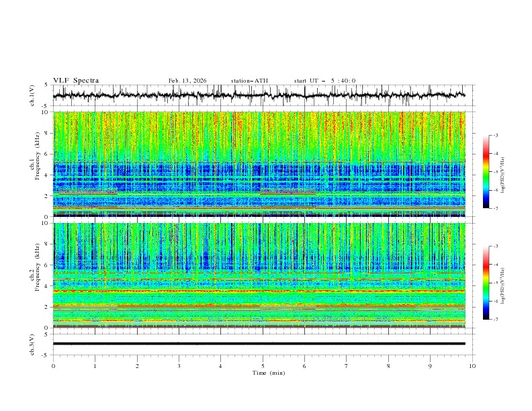Image resolution: width=532 pixels, height=411 pixels.
Task: Click the '-3' label on upper colorbar
Action: coord(496,135)
